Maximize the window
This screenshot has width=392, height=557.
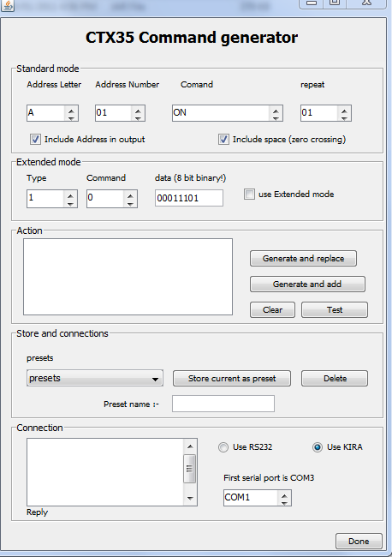coord(334,3)
